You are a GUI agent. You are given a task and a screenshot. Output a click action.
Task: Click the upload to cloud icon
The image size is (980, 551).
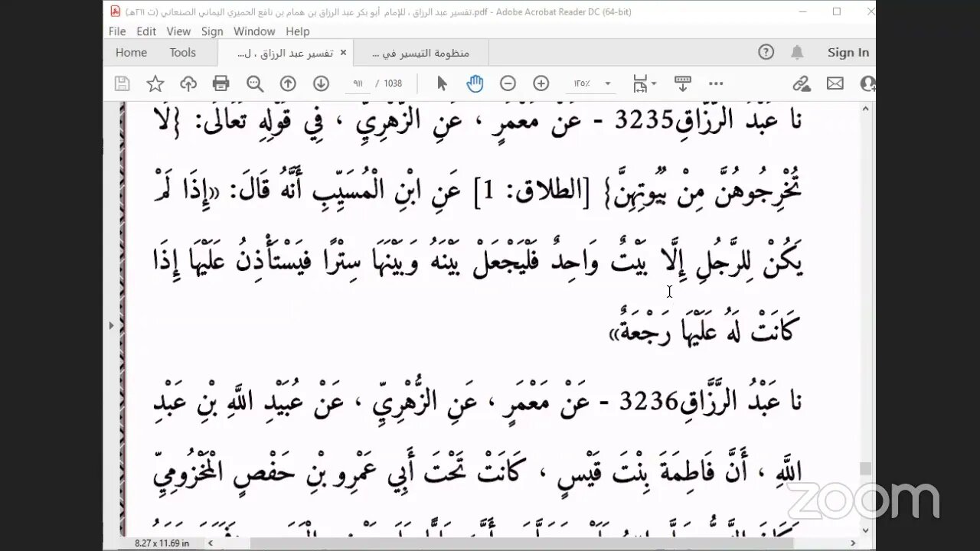pos(188,83)
